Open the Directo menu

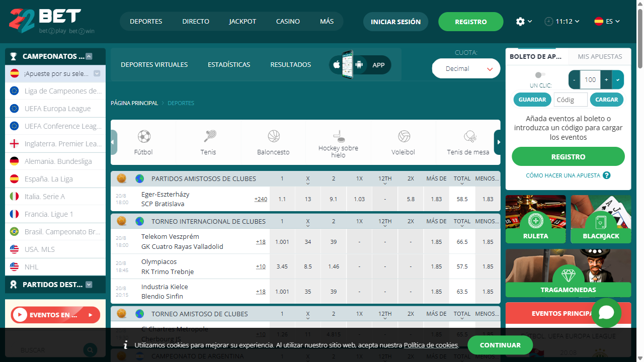click(x=196, y=22)
